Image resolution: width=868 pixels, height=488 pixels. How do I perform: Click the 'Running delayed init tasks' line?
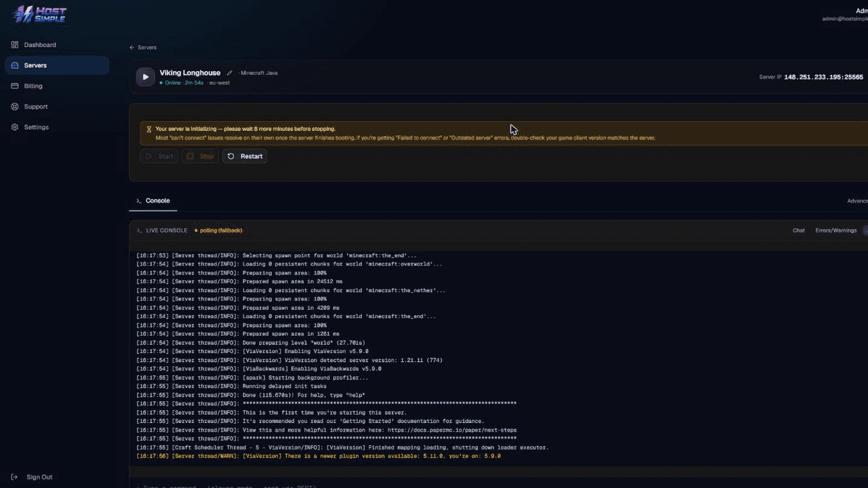pyautogui.click(x=231, y=386)
